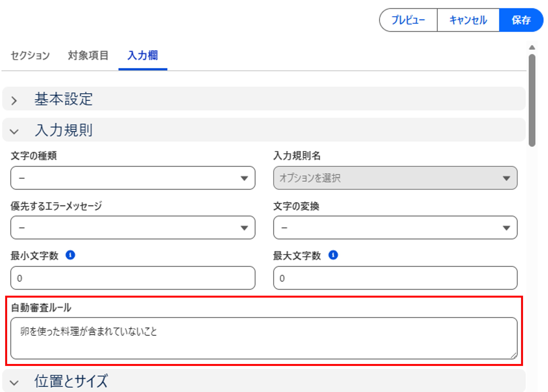Open the 文字の種類 dropdown
Viewport: 548px width, 392px height.
click(x=133, y=178)
